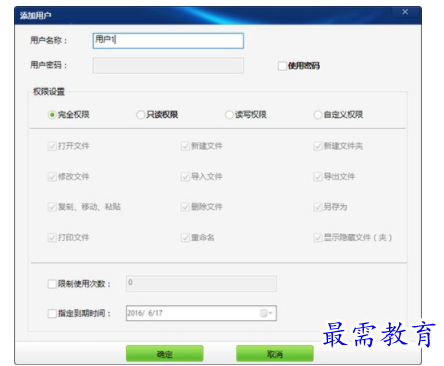Viewport: 444px width, 366px height.
Task: Toggle the 导出文件 checkbox
Action: click(318, 176)
